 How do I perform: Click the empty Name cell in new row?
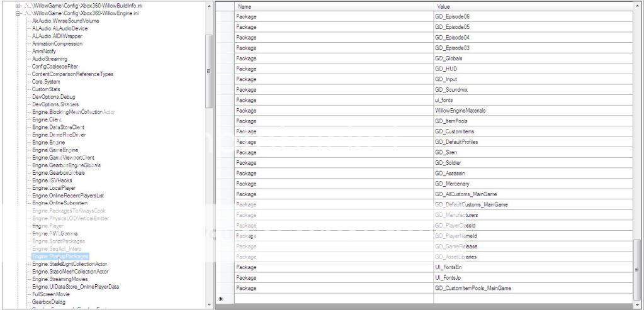coord(332,299)
